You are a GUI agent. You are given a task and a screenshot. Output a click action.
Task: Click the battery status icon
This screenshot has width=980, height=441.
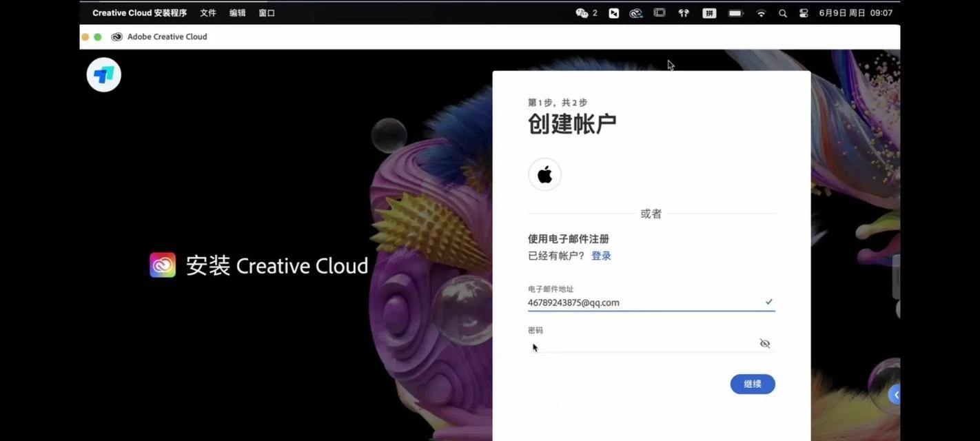pyautogui.click(x=735, y=13)
